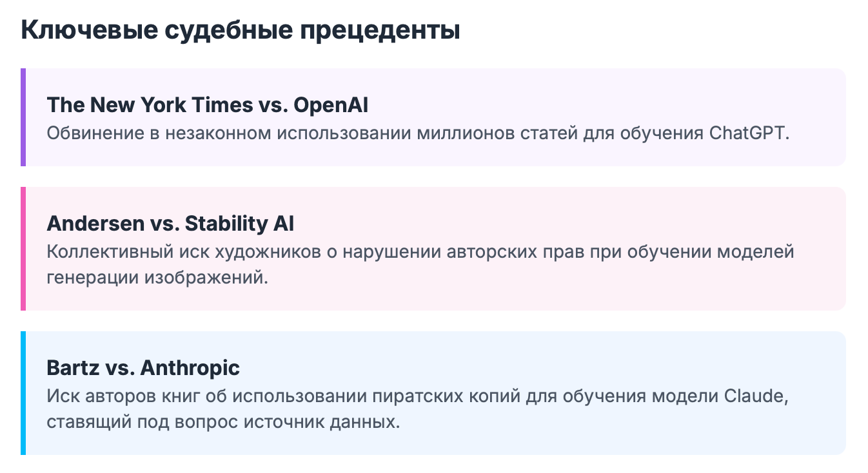Select The New York Times vs. OpenAI title
The width and height of the screenshot is (868, 473).
(208, 105)
